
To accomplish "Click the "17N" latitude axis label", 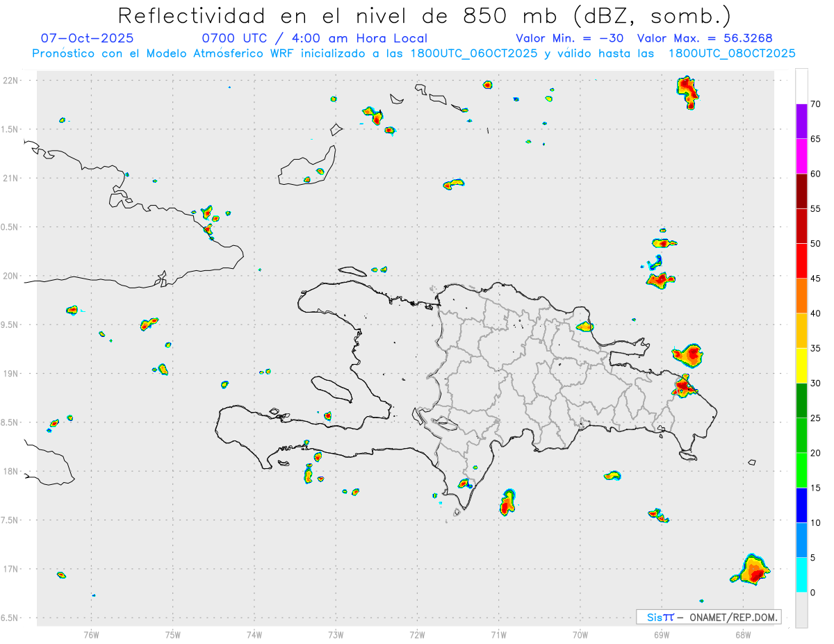I will (12, 569).
